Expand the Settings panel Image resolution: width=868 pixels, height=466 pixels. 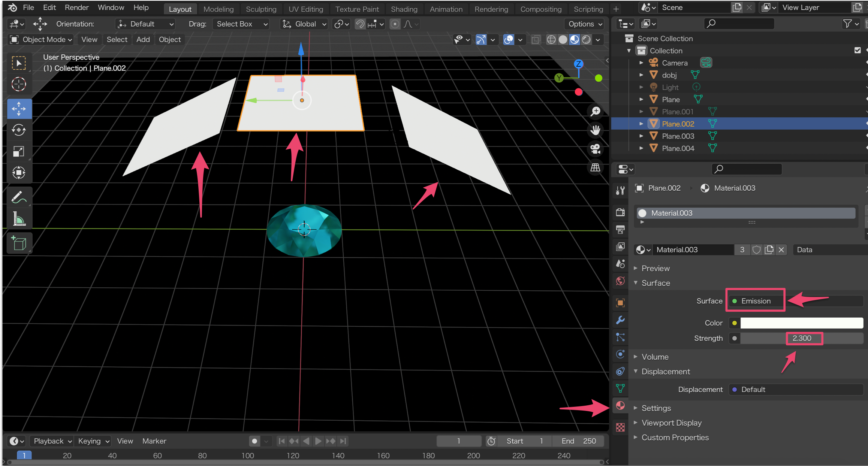tap(656, 408)
